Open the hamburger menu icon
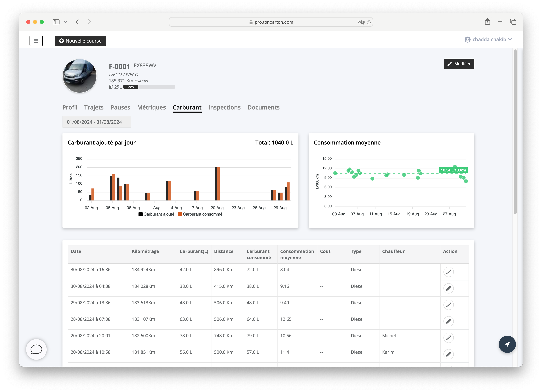The height and width of the screenshot is (392, 542). click(36, 41)
